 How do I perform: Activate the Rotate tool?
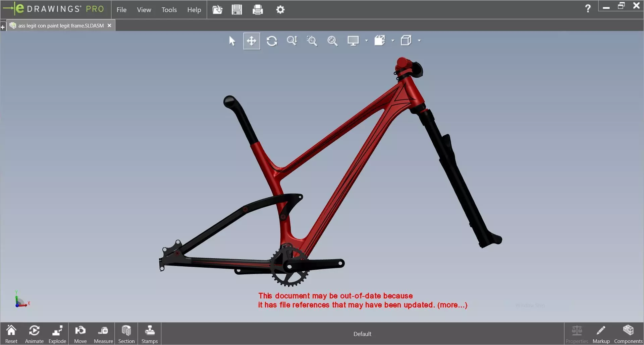(x=272, y=41)
